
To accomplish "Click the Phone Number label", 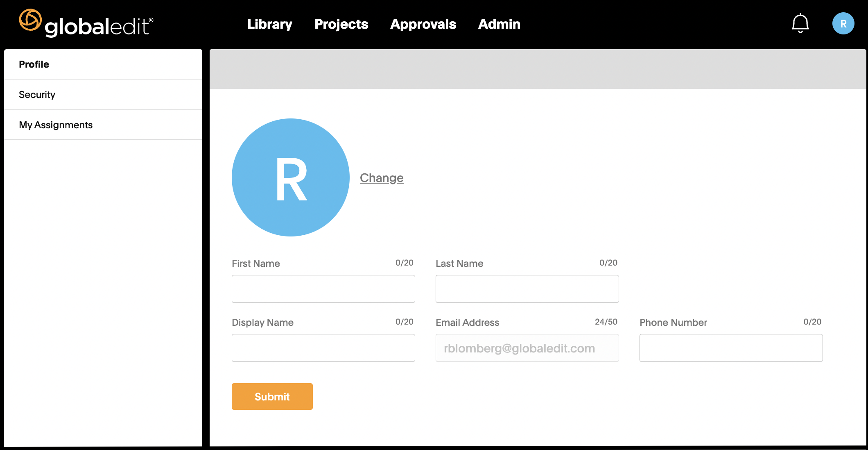I will [674, 323].
